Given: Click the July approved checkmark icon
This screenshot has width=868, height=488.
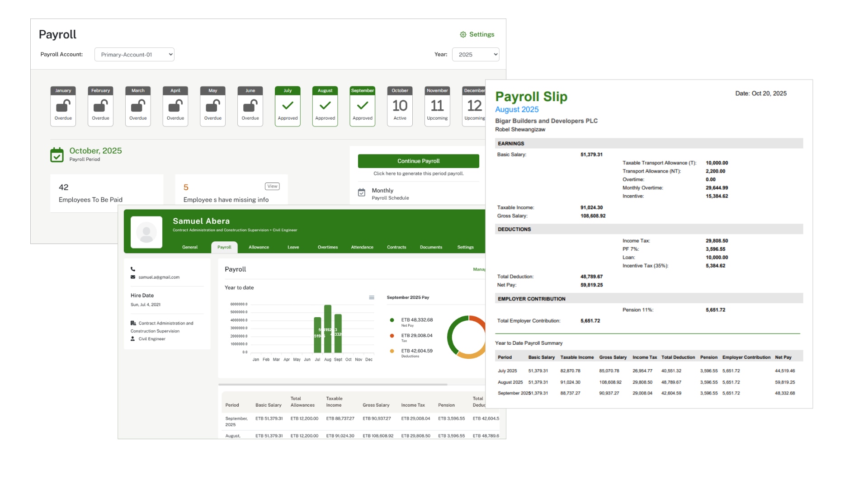Looking at the screenshot, I should click(x=288, y=106).
